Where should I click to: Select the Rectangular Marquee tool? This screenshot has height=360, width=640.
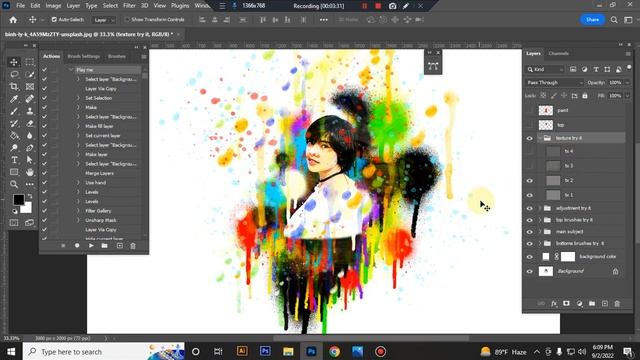tap(29, 62)
